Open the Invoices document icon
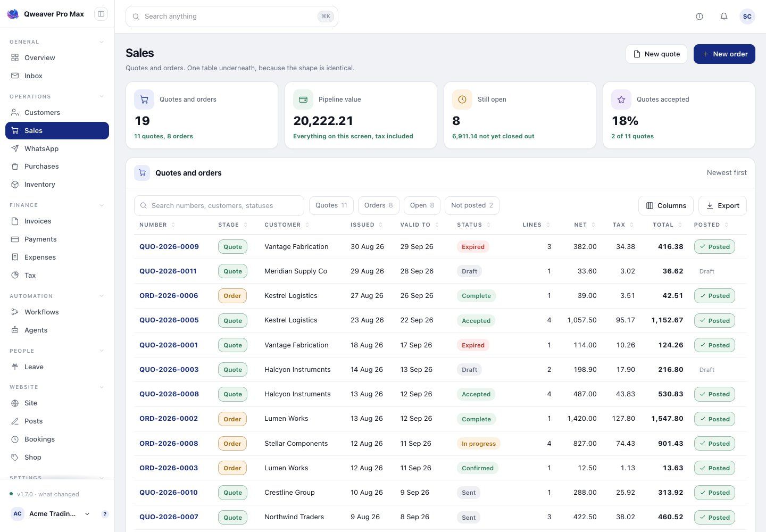This screenshot has height=532, width=766. (15, 221)
